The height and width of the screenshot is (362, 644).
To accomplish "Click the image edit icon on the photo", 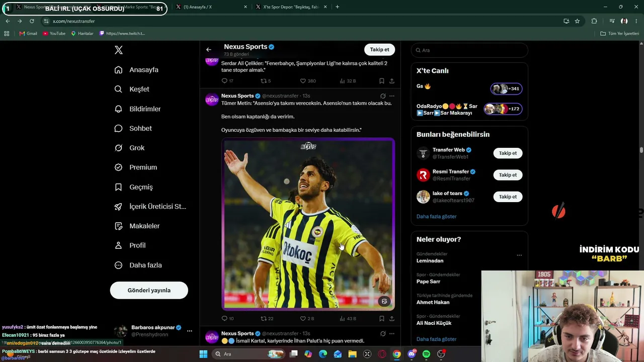I will click(x=384, y=302).
